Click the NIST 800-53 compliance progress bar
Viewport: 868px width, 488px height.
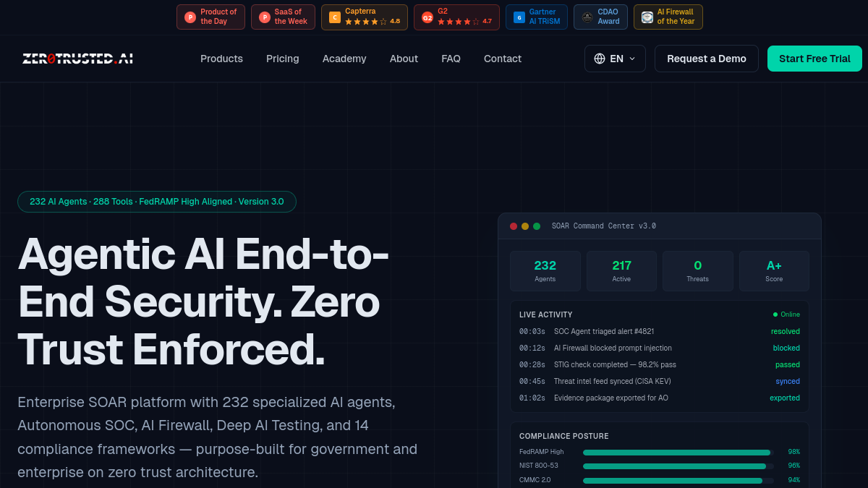click(x=678, y=466)
